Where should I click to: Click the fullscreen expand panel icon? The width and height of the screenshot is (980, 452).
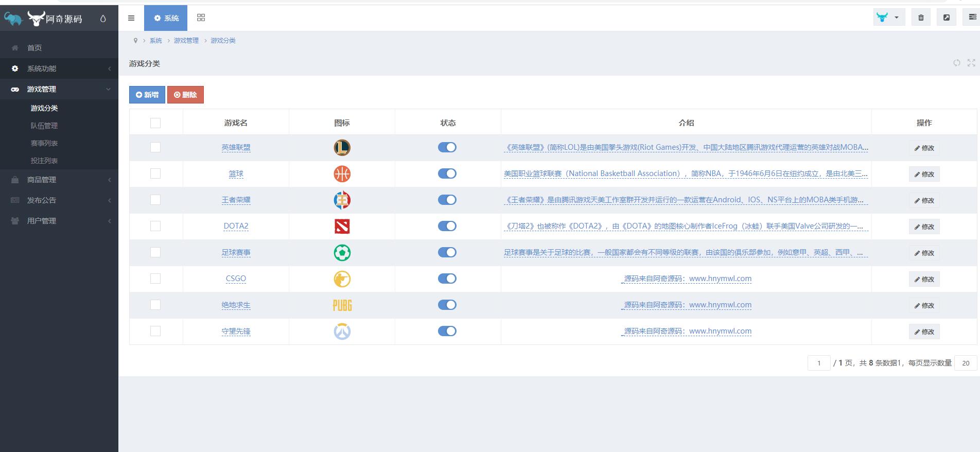pos(971,63)
